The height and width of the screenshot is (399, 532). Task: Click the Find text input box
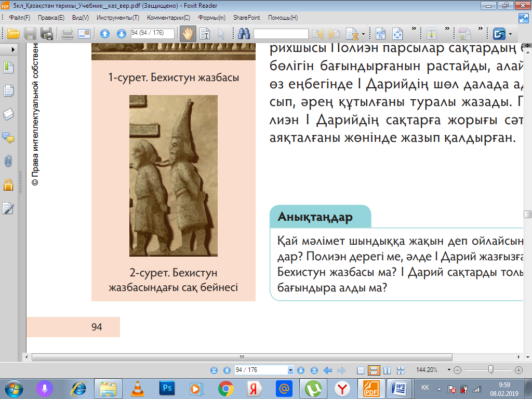click(x=281, y=34)
